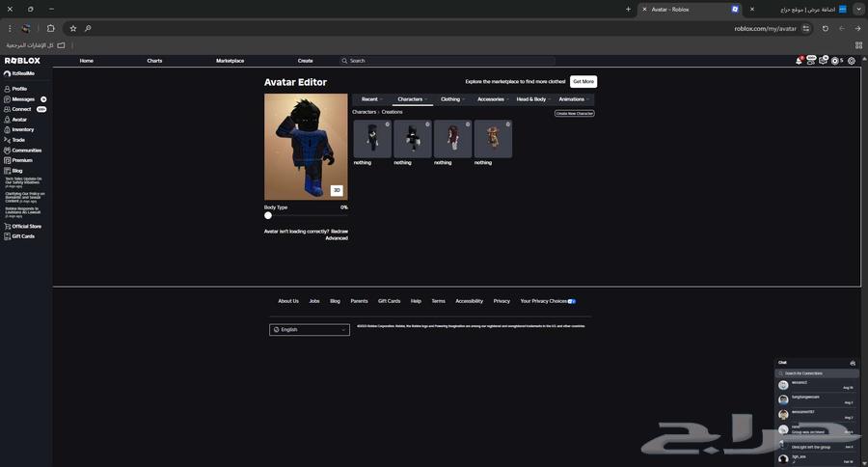The height and width of the screenshot is (467, 868).
Task: Click Create New Character button
Action: (575, 114)
